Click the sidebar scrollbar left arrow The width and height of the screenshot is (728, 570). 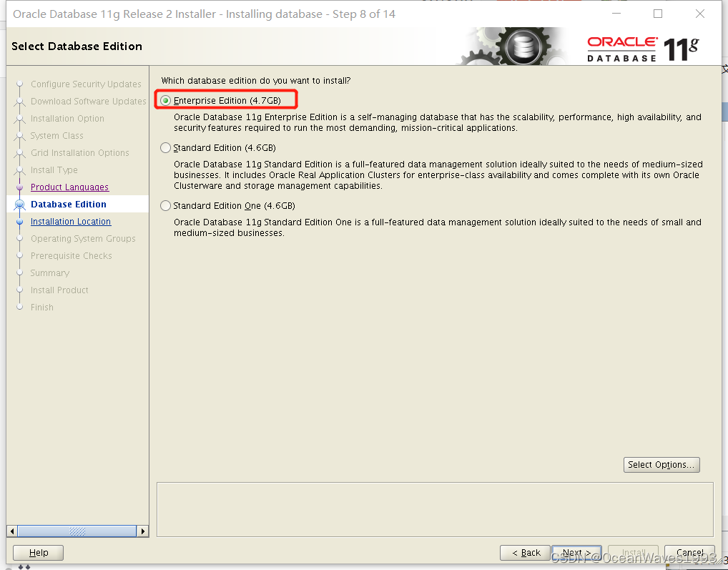(x=12, y=531)
